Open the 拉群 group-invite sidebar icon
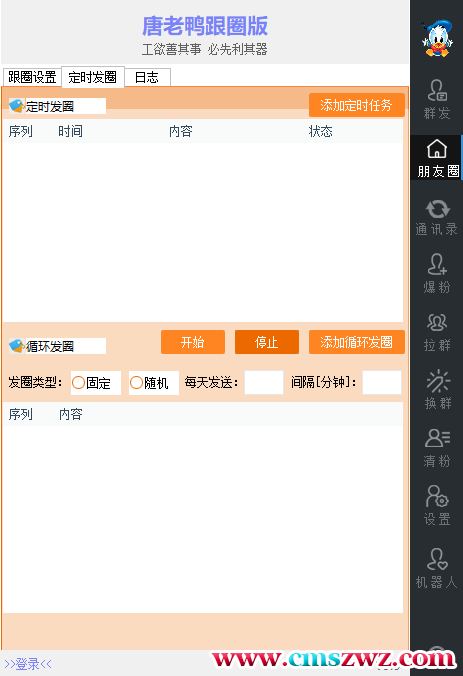Image resolution: width=463 pixels, height=676 pixels. (x=437, y=332)
